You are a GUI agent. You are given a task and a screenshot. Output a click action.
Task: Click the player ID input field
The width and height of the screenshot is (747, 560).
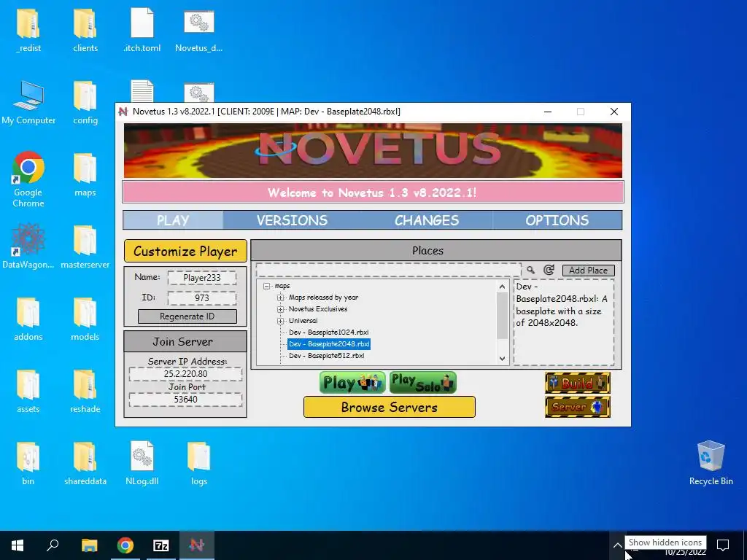pyautogui.click(x=202, y=298)
